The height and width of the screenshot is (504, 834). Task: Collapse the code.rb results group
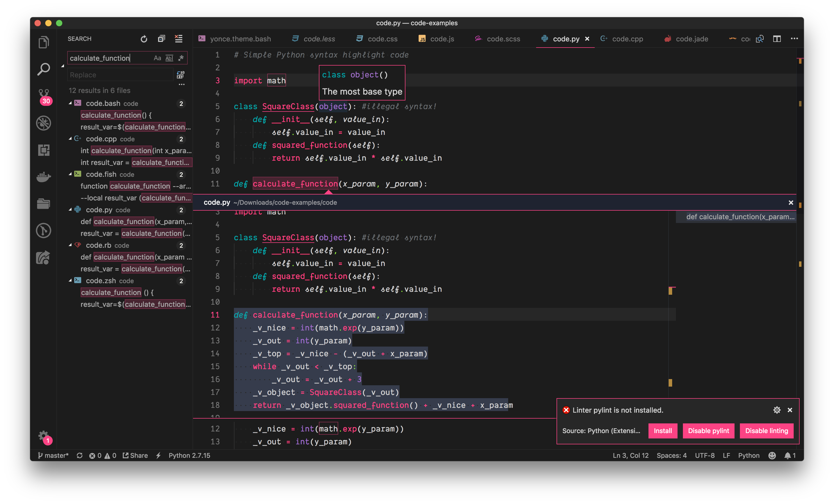coord(70,245)
